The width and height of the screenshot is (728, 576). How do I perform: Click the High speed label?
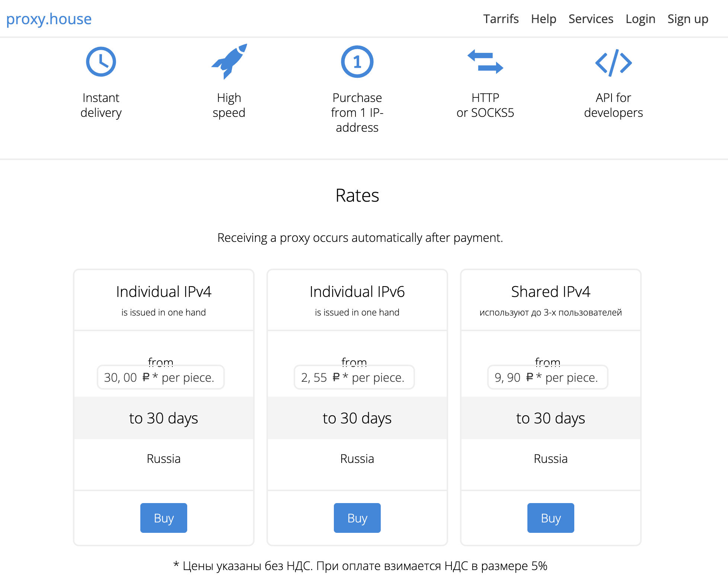229,105
